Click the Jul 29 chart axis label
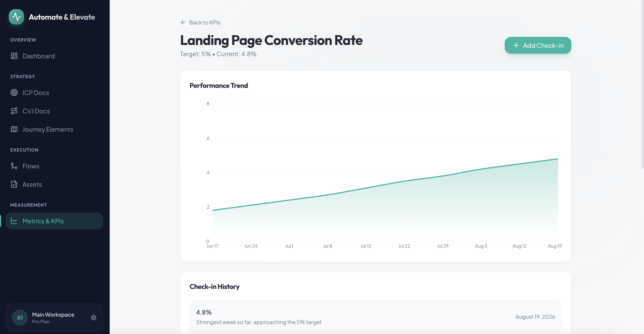Viewport: 644px width, 334px height. (x=443, y=246)
